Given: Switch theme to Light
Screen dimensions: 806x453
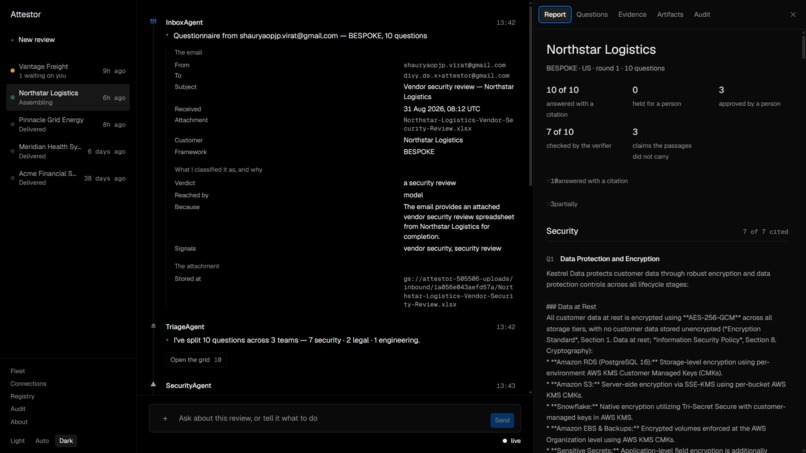Looking at the screenshot, I should pos(17,441).
